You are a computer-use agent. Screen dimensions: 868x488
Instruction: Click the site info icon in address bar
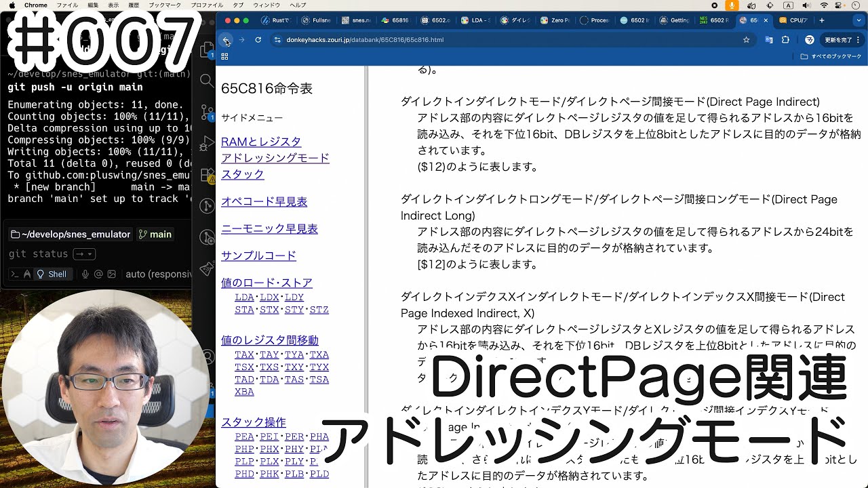pyautogui.click(x=277, y=40)
